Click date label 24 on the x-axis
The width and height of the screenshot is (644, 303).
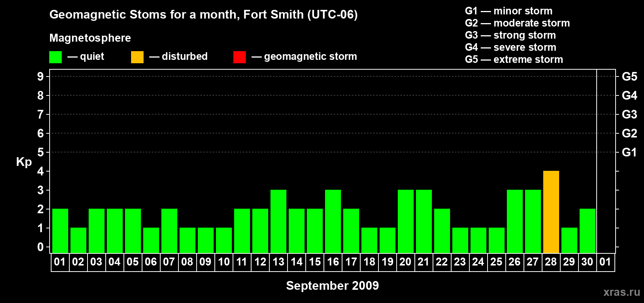pos(478,262)
